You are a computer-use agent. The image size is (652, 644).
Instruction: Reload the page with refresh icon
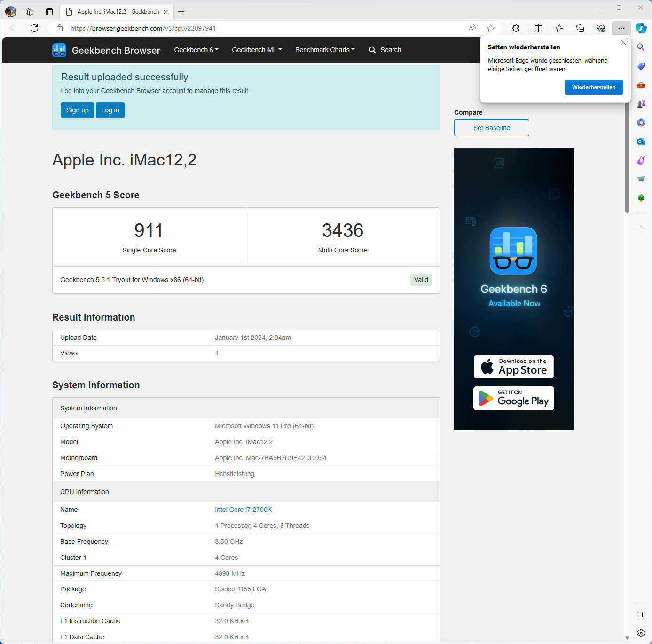[34, 28]
